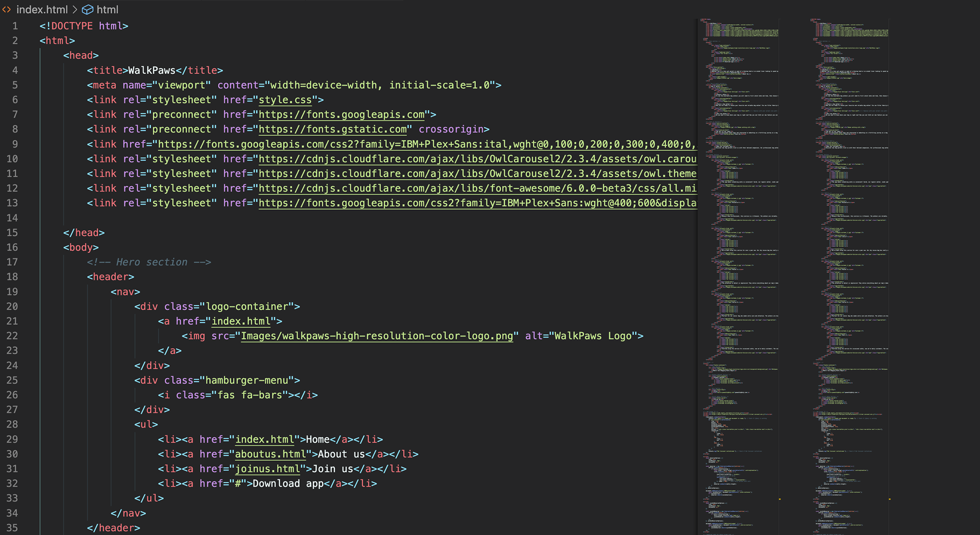Click line number 9 in the gutter

pyautogui.click(x=14, y=144)
